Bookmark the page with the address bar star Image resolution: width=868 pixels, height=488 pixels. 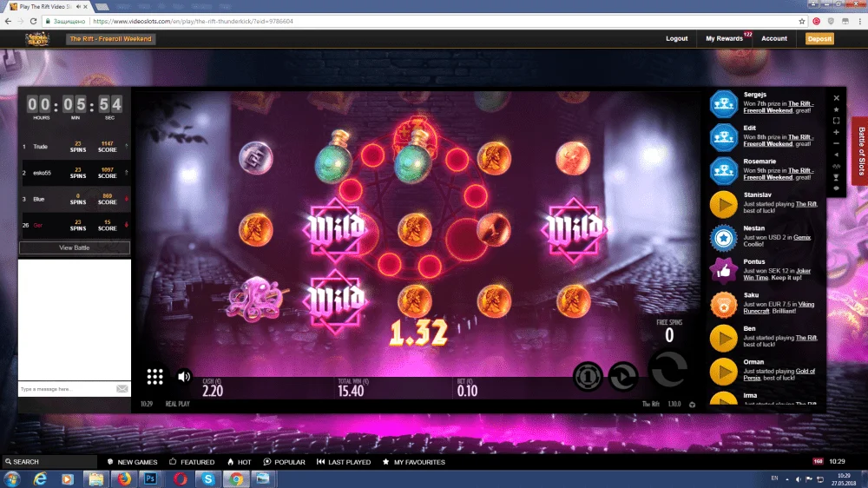pyautogui.click(x=801, y=21)
